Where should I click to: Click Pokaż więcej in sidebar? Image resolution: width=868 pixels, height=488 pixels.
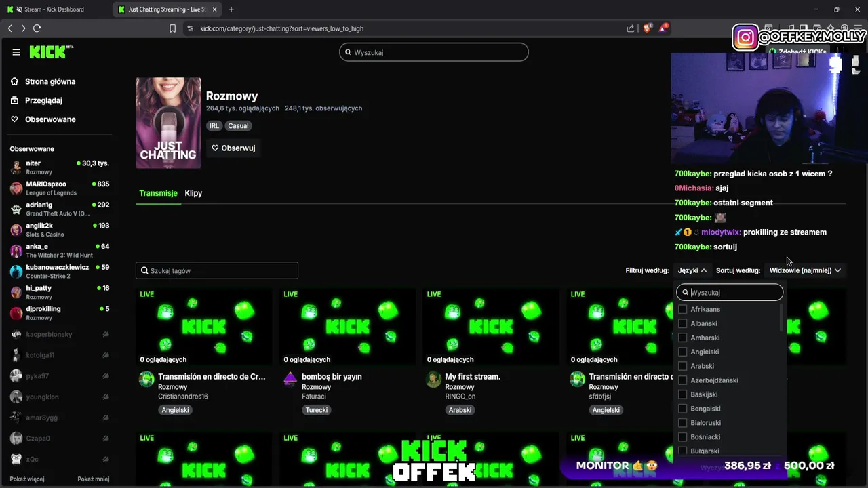coord(27,479)
